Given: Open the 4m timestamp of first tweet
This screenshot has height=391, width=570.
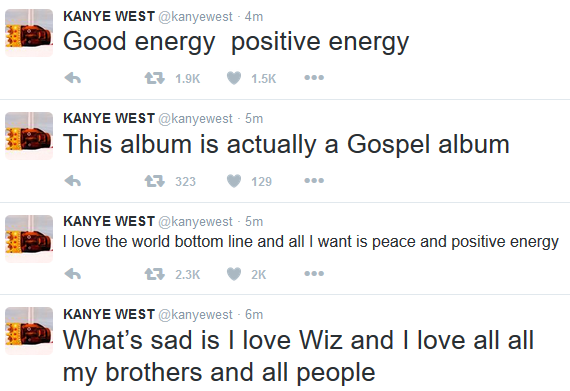Looking at the screenshot, I should pos(254,17).
